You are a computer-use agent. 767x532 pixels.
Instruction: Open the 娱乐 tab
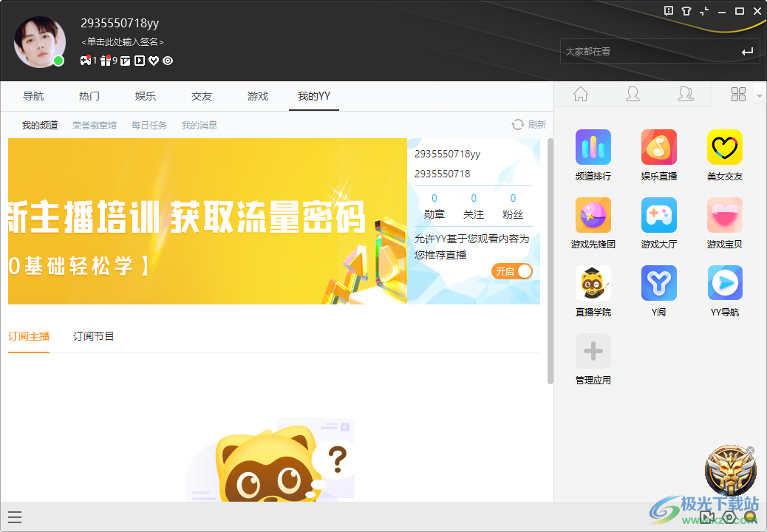[x=146, y=96]
